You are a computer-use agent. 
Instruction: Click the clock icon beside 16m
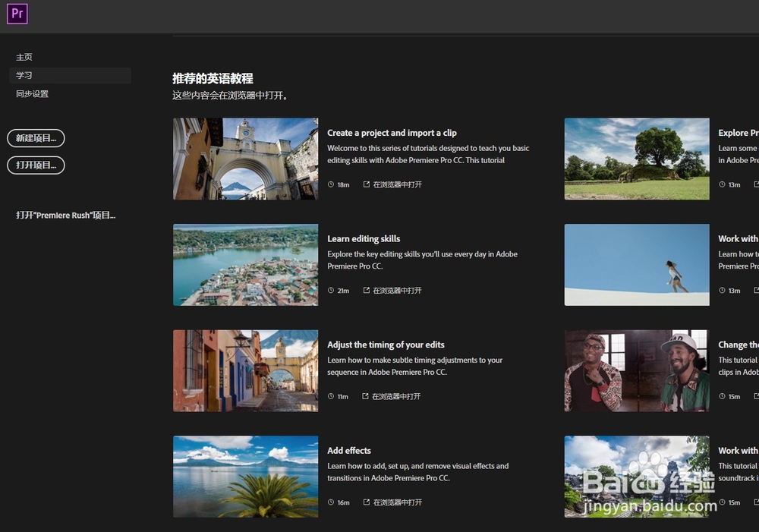(x=331, y=502)
